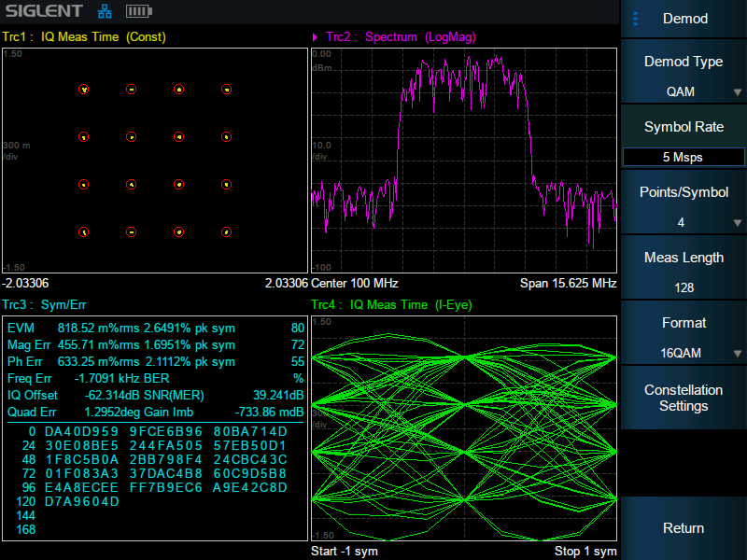The width and height of the screenshot is (747, 560).
Task: Click the network connection status icon
Action: coord(103,12)
